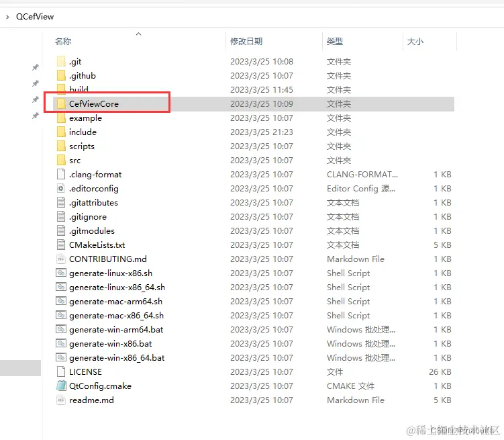
Task: Click the generate-win-x86.bat batch icon
Action: tap(61, 343)
